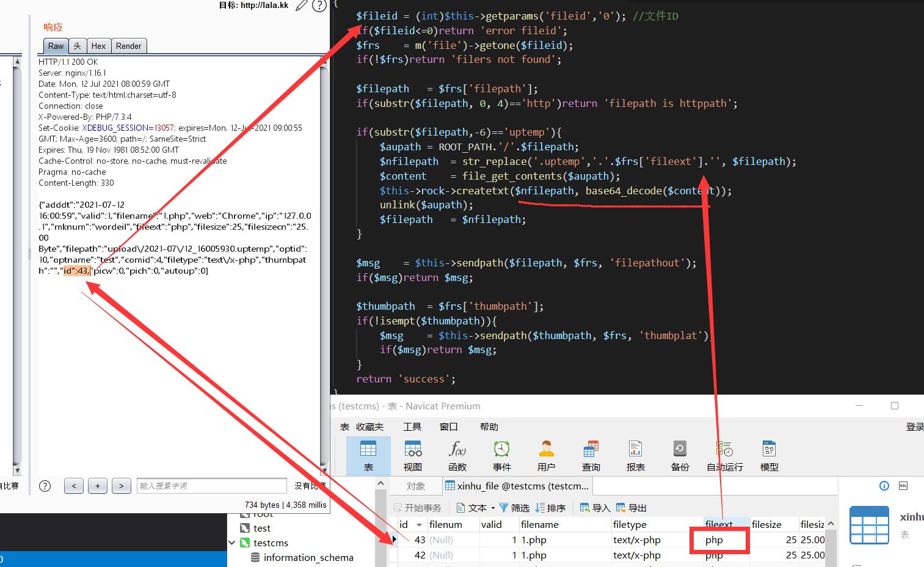Open the Table (表) objects in Navicat toolbar

pos(368,456)
